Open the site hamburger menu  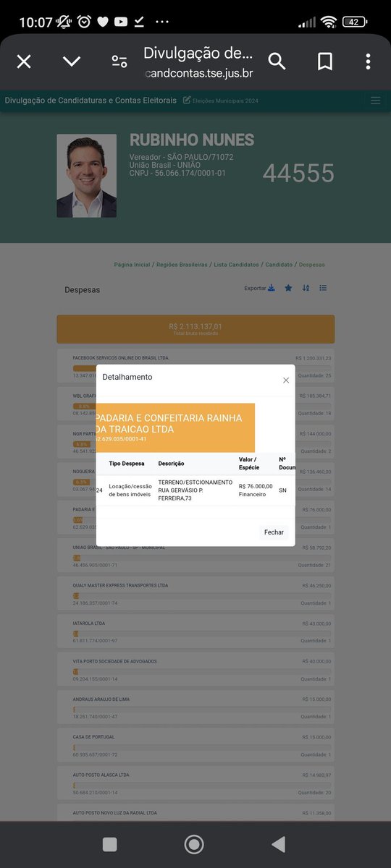[375, 101]
